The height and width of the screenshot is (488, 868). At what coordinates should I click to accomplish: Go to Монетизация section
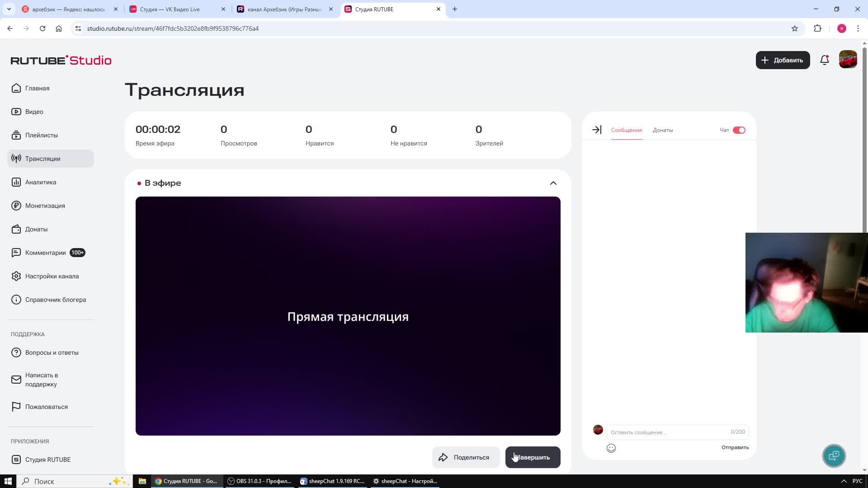pyautogui.click(x=45, y=206)
